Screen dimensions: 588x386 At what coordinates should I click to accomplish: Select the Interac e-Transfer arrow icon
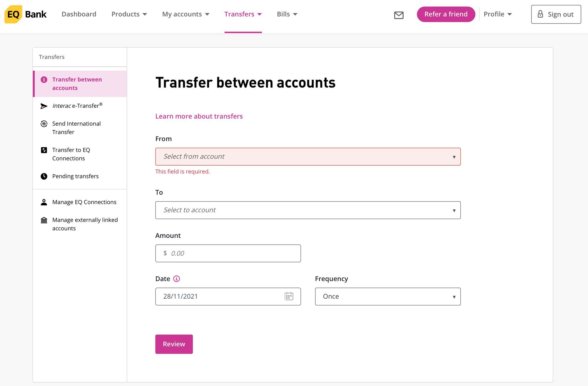[x=44, y=106]
